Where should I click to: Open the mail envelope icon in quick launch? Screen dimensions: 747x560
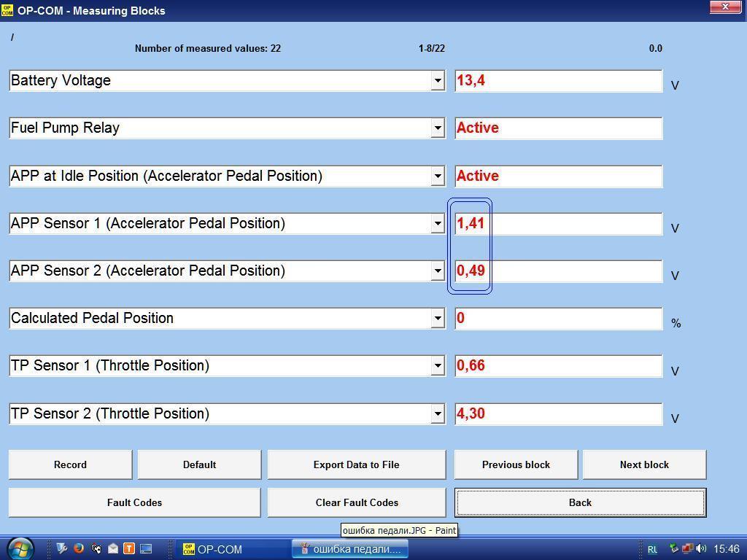(113, 548)
